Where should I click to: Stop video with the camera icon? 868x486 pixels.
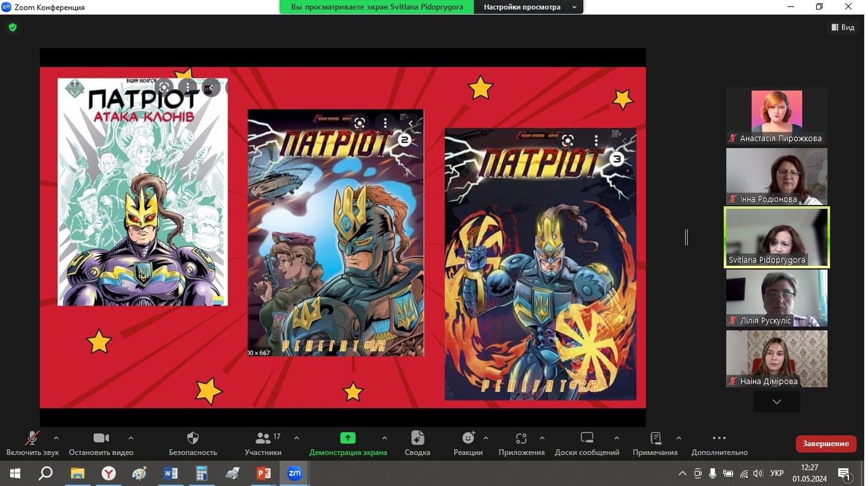pyautogui.click(x=101, y=438)
